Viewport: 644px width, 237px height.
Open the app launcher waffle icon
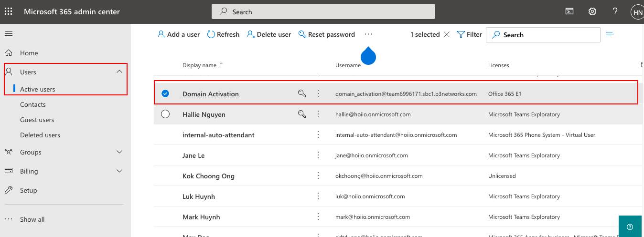9,11
